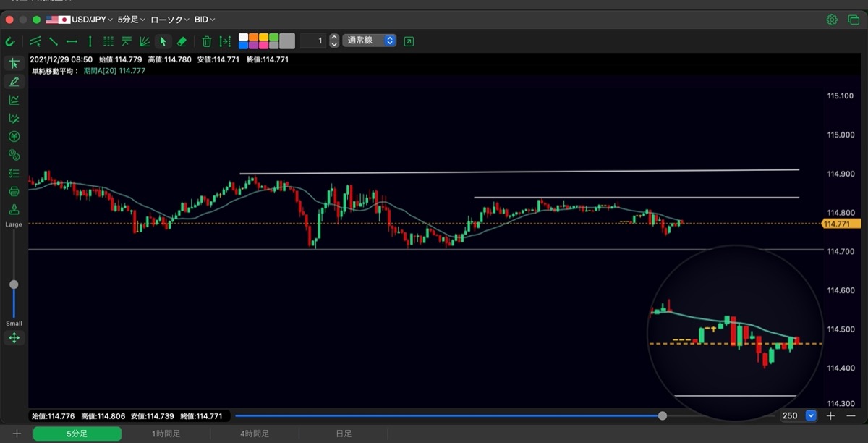Click the plus zoom in button
The image size is (868, 443).
(831, 415)
